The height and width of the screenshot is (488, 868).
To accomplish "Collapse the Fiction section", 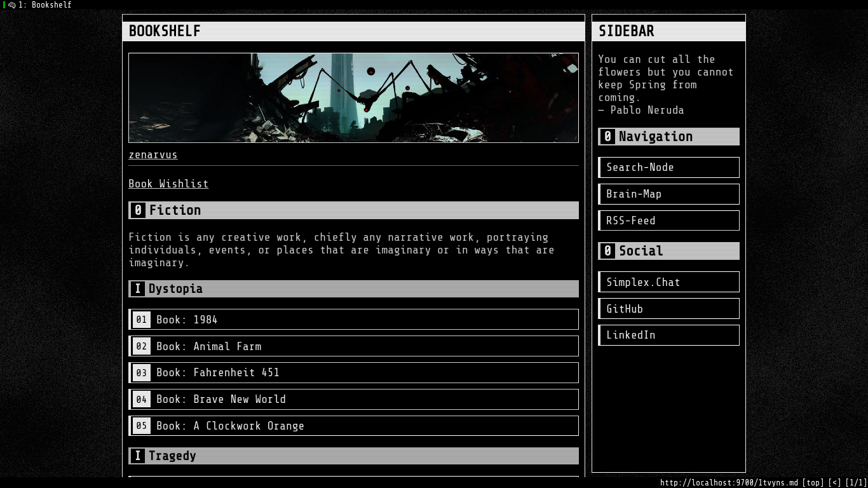I will pyautogui.click(x=175, y=210).
